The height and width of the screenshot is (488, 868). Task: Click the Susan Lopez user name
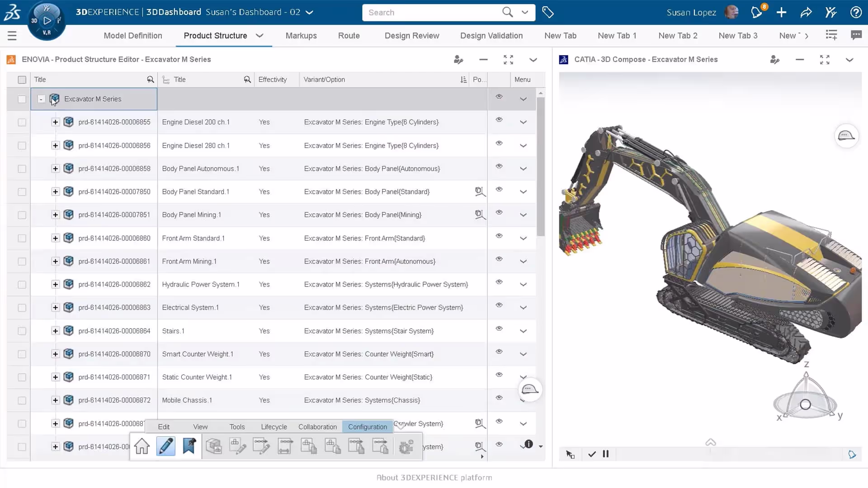click(691, 13)
